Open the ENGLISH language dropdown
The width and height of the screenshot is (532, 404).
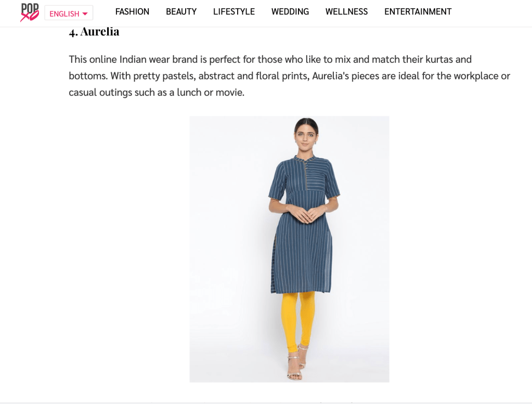coord(69,13)
